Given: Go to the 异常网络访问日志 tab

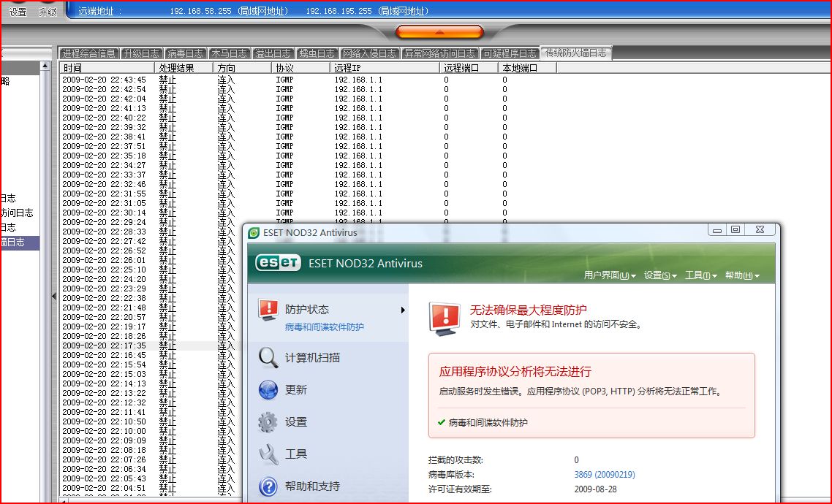Looking at the screenshot, I should [x=440, y=53].
